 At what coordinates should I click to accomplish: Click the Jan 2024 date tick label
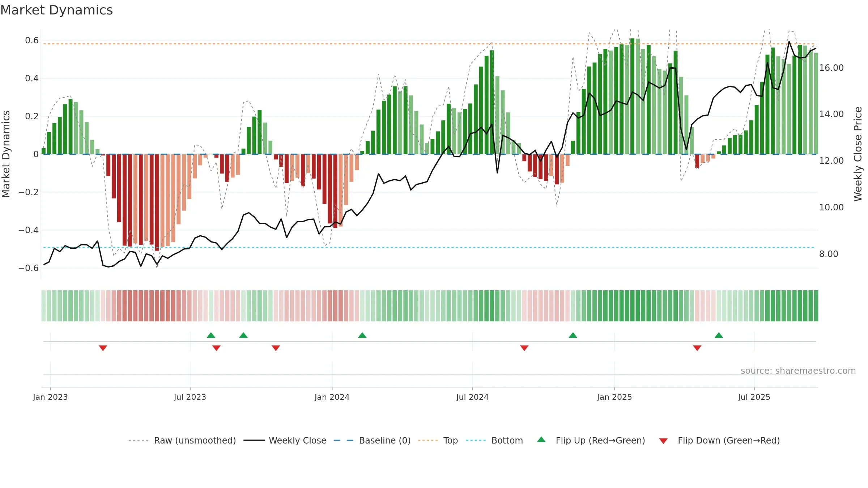pyautogui.click(x=332, y=397)
